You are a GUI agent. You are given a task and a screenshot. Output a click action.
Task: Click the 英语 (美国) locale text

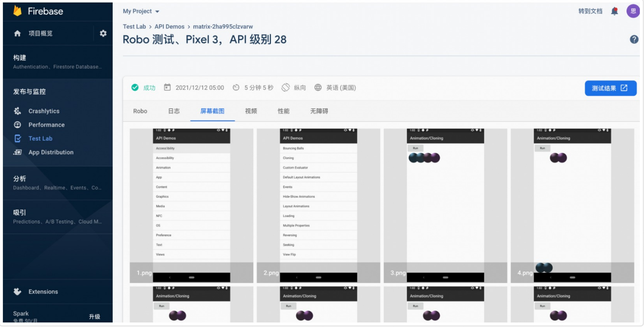click(x=341, y=87)
